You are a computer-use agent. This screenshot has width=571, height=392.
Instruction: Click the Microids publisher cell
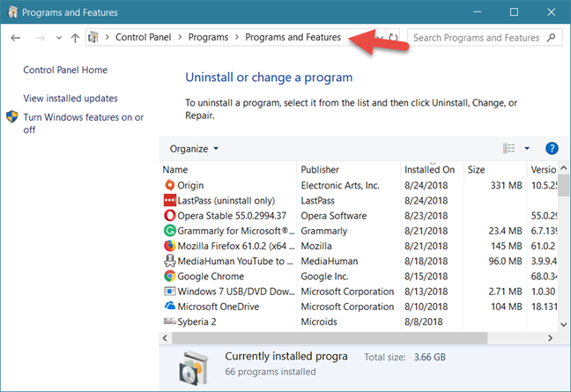(x=319, y=322)
